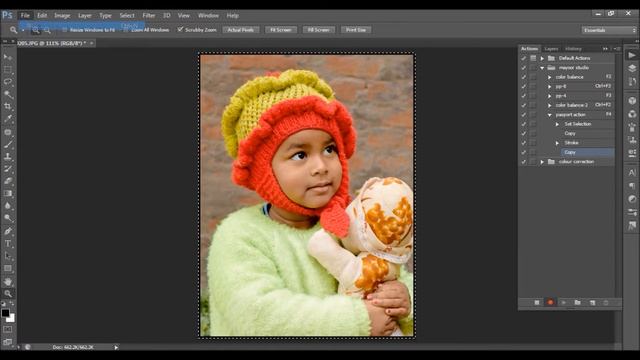Screen dimensions: 640x360
Task: Expand the Default Actions set
Action: coord(542,58)
